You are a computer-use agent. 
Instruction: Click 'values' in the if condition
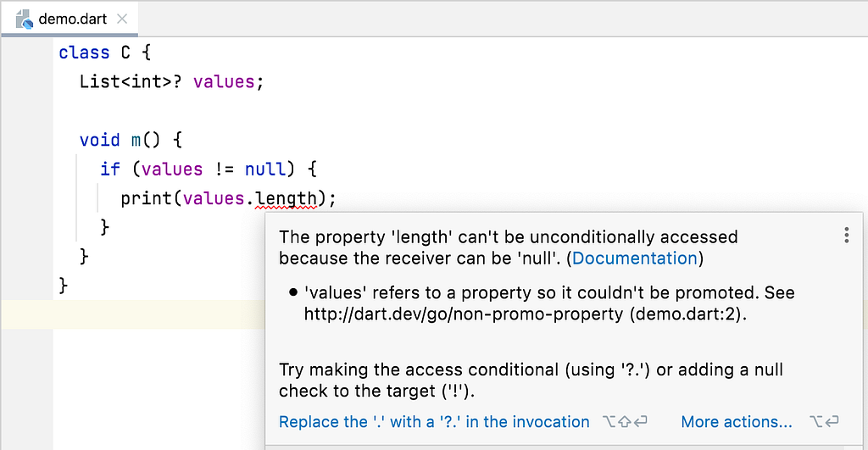[x=172, y=169]
